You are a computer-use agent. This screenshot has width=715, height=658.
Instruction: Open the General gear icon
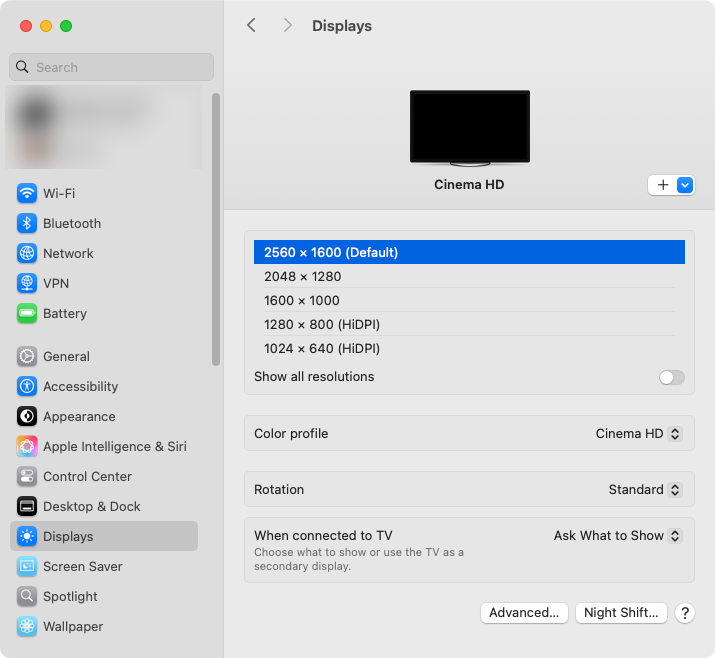pos(27,356)
